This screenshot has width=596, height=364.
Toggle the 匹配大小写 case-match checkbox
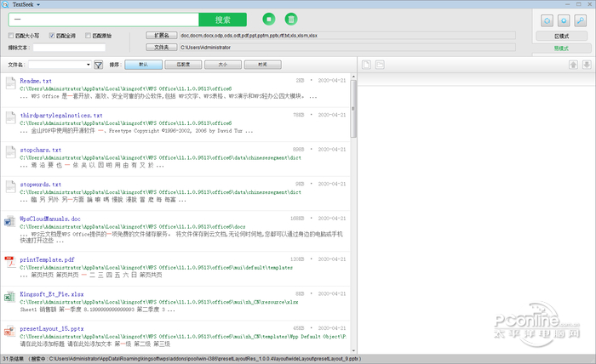click(11, 36)
